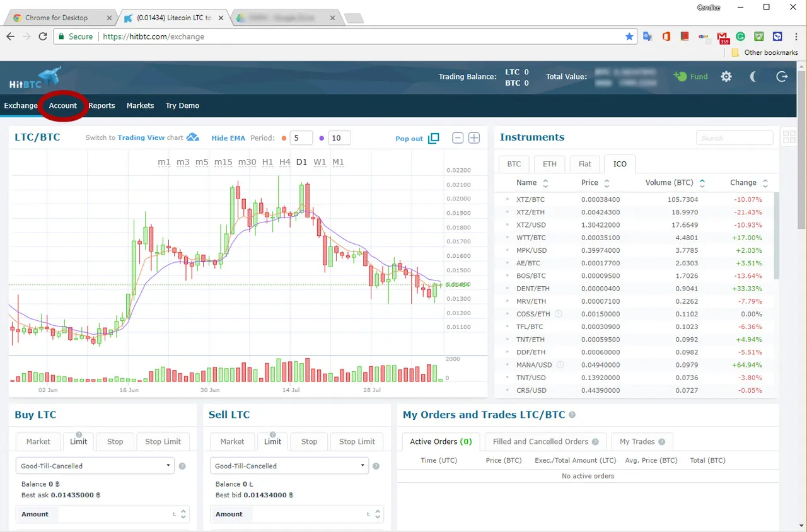The width and height of the screenshot is (807, 532).
Task: Click help icon above Buy Limit tab
Action: tap(79, 434)
